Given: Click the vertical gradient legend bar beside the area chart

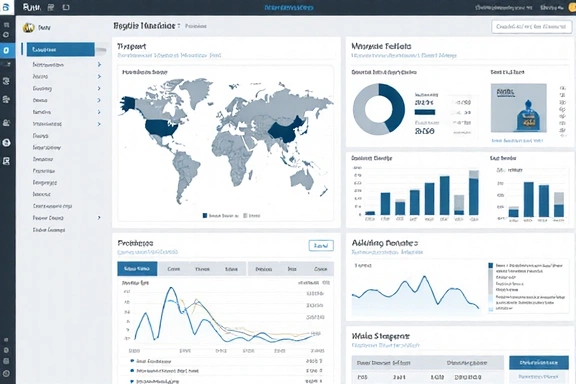Looking at the screenshot, I should coord(490,287).
